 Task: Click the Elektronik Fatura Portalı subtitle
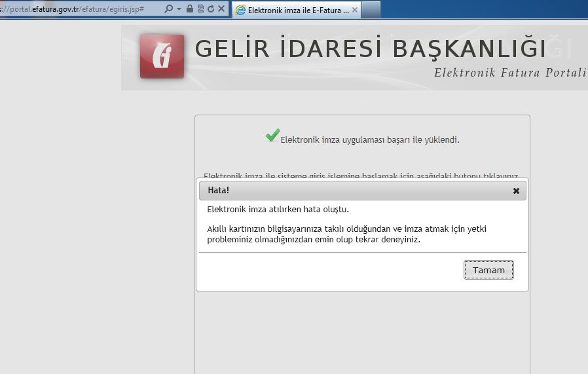click(509, 72)
